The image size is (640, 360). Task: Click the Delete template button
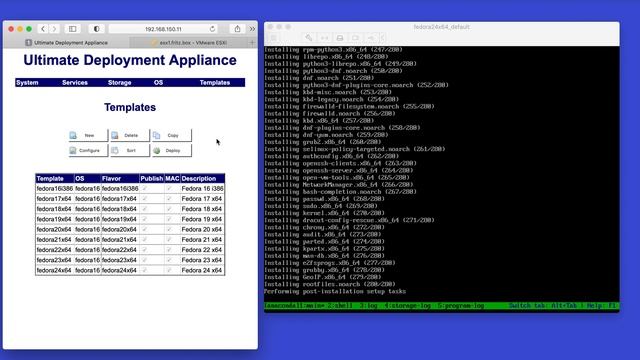(x=130, y=135)
